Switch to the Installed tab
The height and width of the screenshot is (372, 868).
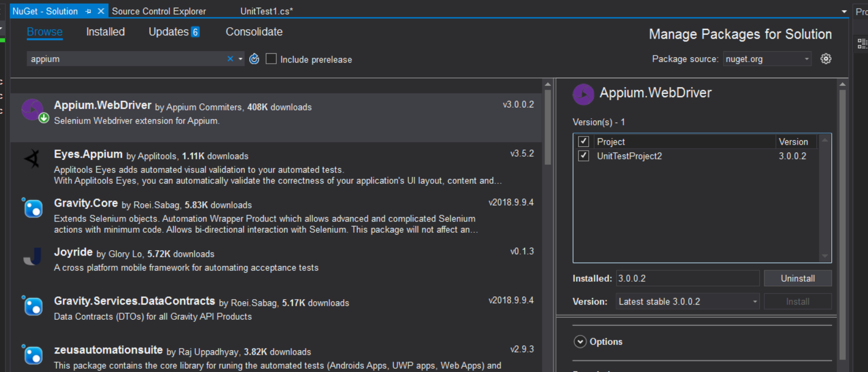[x=106, y=32]
